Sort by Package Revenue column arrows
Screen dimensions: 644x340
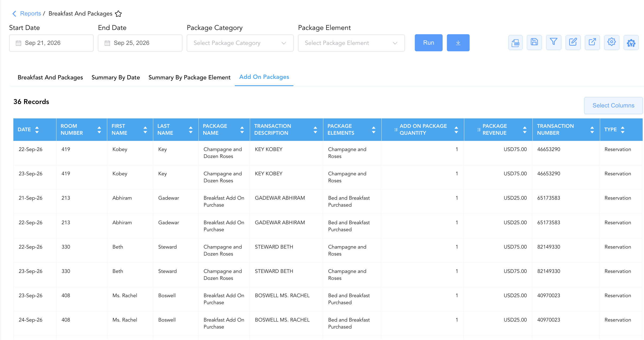(x=525, y=130)
